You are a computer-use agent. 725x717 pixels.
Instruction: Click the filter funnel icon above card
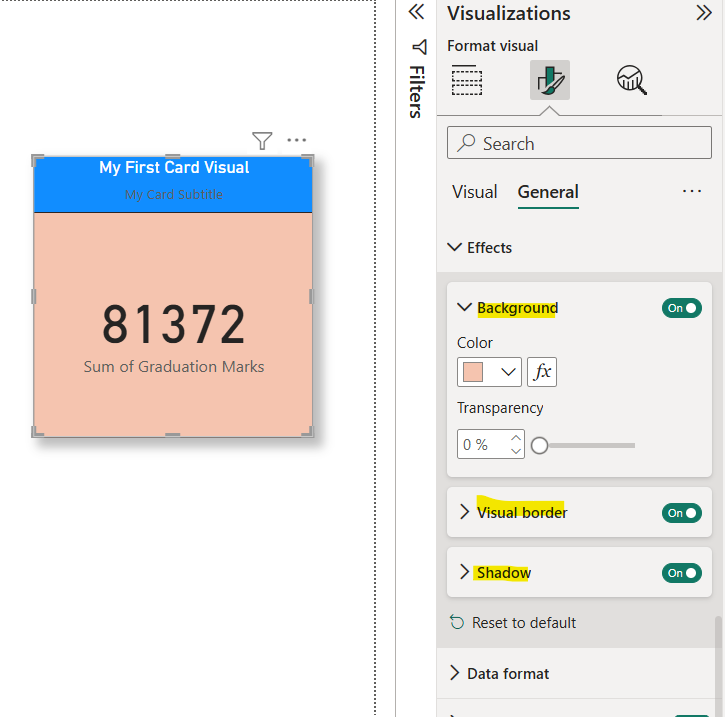click(262, 141)
